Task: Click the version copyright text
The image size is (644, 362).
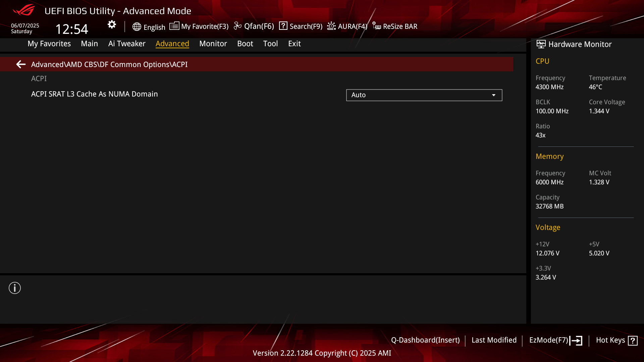Action: pos(322,353)
